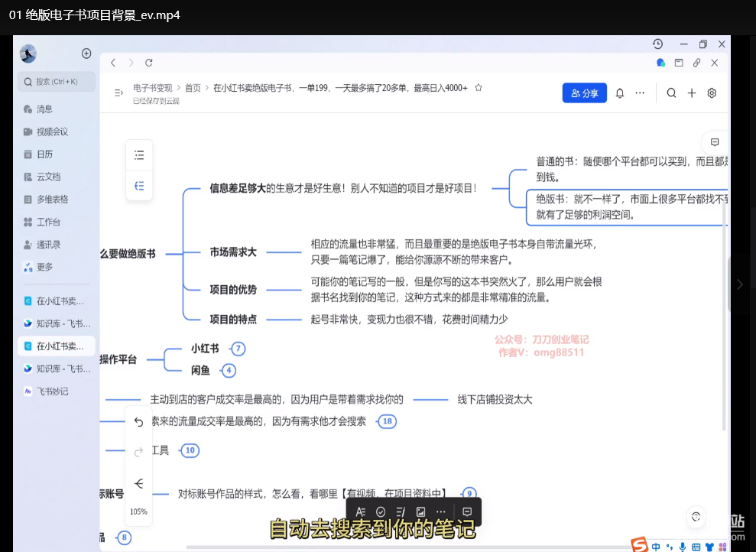
Task: Click the left arrow collapse icon above zoom
Action: [139, 483]
